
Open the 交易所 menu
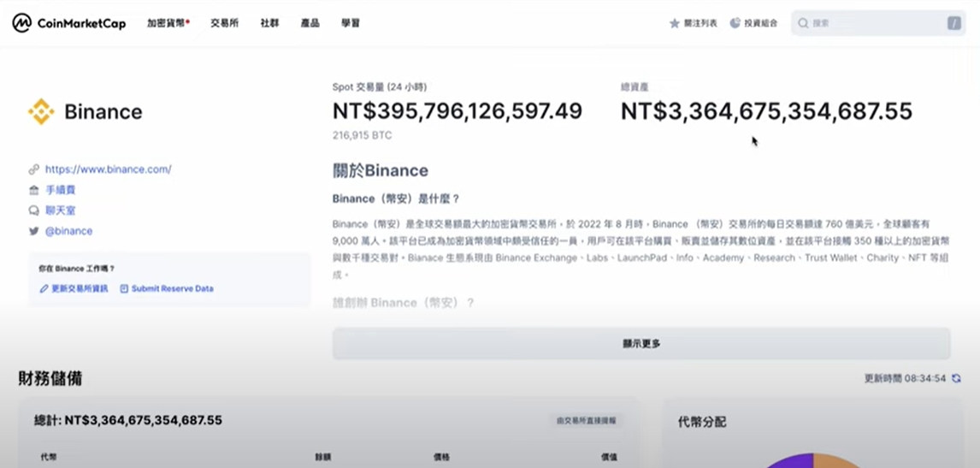pos(224,23)
